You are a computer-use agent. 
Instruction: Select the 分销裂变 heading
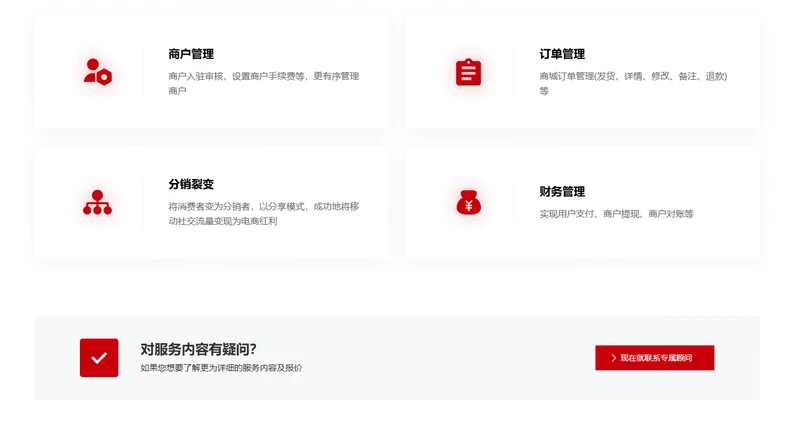tap(191, 185)
